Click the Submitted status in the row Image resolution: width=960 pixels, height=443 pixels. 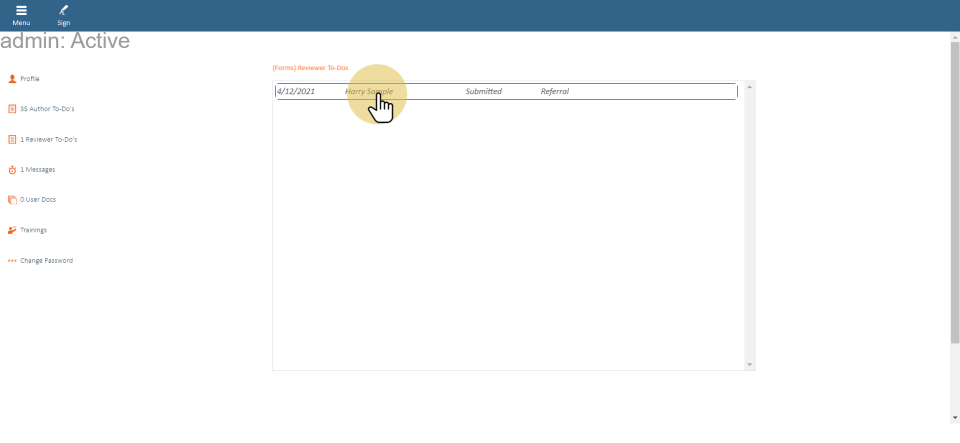tap(483, 92)
